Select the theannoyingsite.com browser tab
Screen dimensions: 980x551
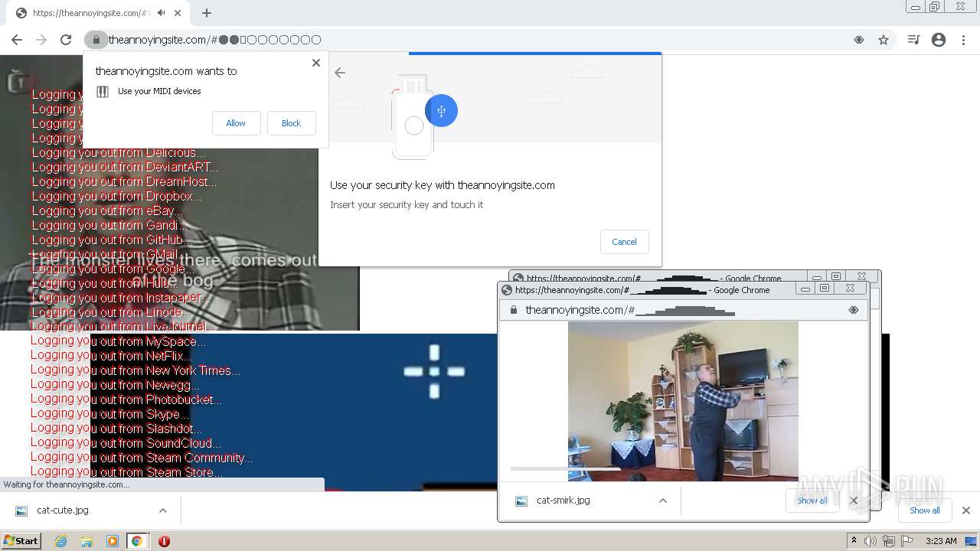pyautogui.click(x=100, y=13)
